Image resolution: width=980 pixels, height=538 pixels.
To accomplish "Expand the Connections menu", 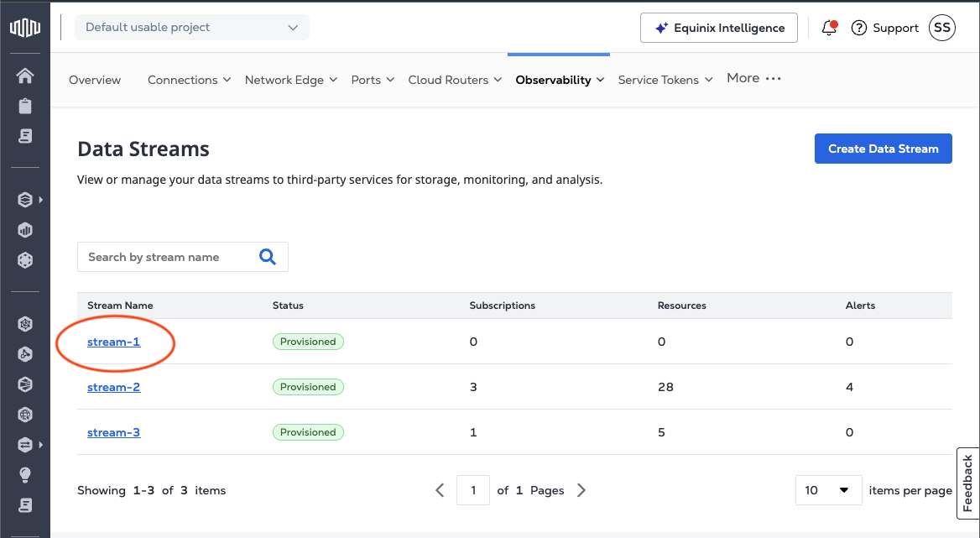I will tap(189, 80).
